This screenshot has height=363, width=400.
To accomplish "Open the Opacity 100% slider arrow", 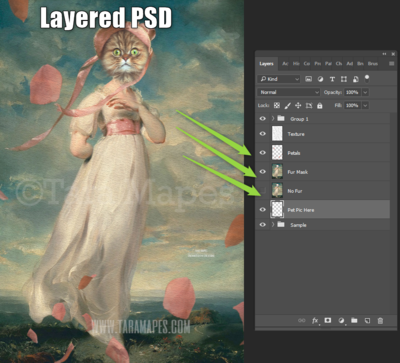I will click(366, 92).
